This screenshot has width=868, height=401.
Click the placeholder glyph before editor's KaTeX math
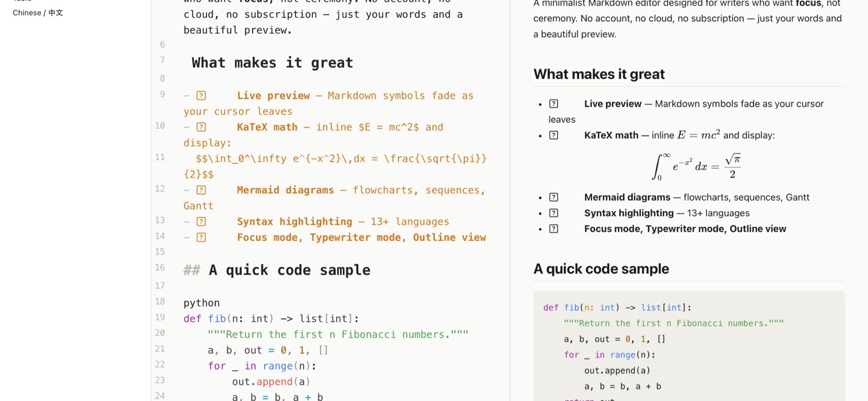[201, 127]
